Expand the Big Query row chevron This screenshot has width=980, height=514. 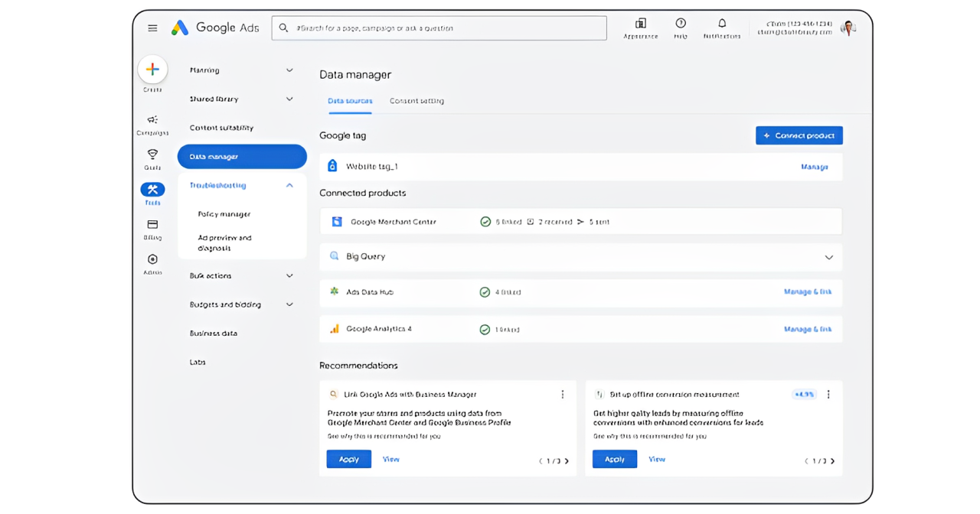(x=828, y=258)
